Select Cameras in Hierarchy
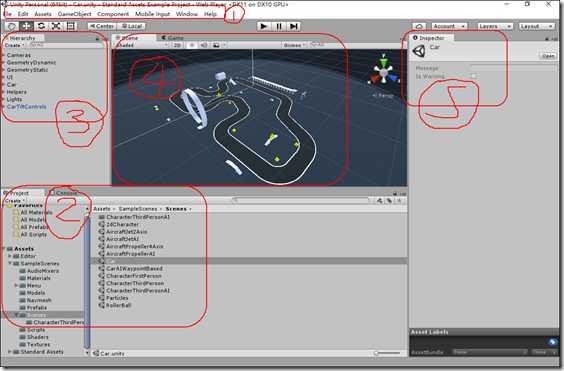Viewport: 564px width, 371px height. [19, 55]
